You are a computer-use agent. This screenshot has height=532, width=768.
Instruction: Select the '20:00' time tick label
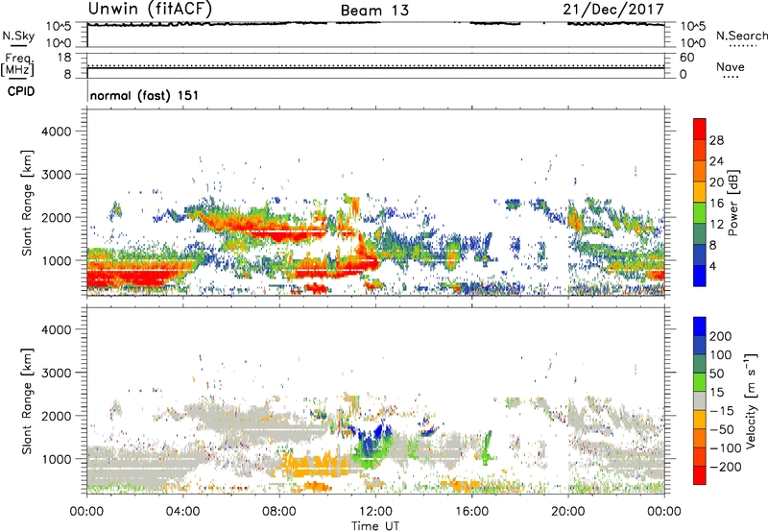[567, 512]
